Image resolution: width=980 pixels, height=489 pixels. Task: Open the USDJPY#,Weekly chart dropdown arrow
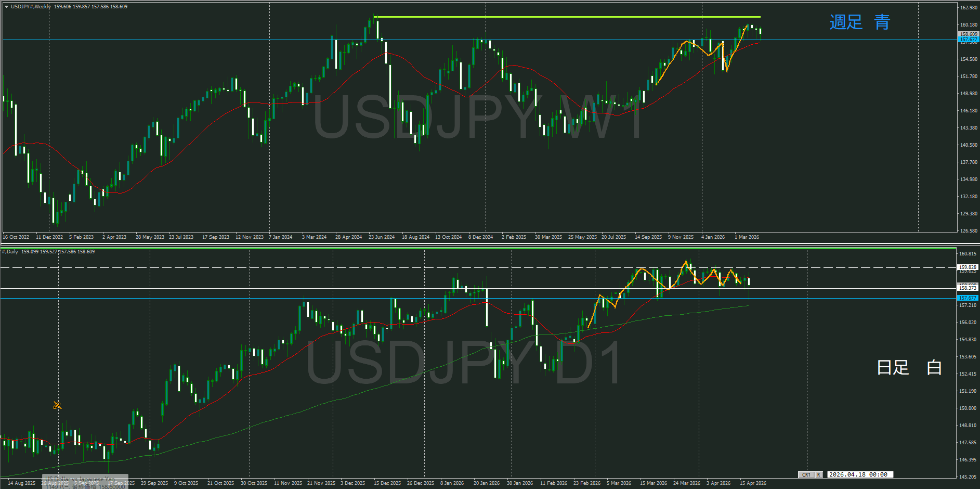pos(6,7)
